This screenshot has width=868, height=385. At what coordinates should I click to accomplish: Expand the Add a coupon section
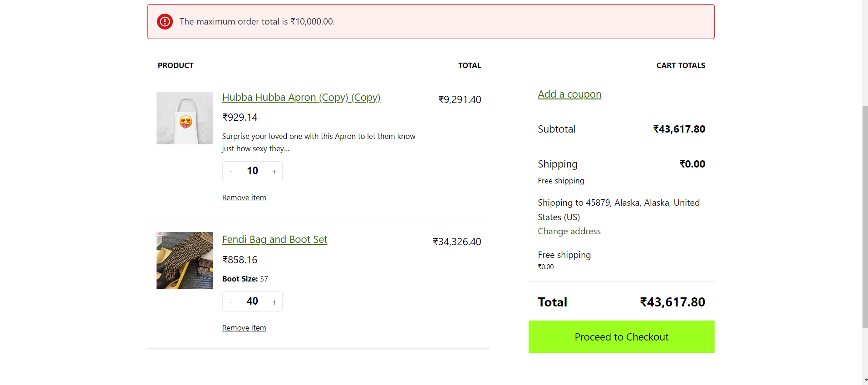pyautogui.click(x=569, y=94)
